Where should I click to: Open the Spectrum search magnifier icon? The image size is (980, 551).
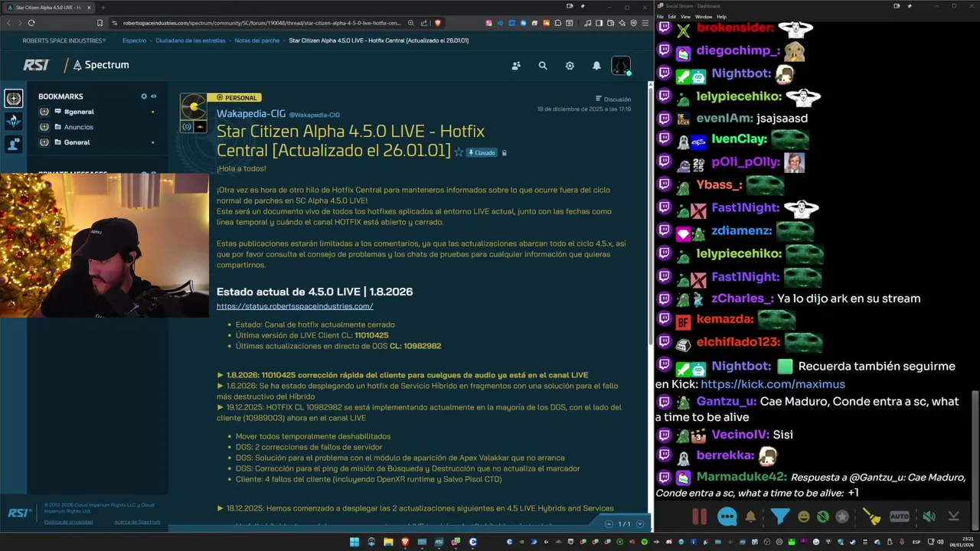tap(543, 66)
